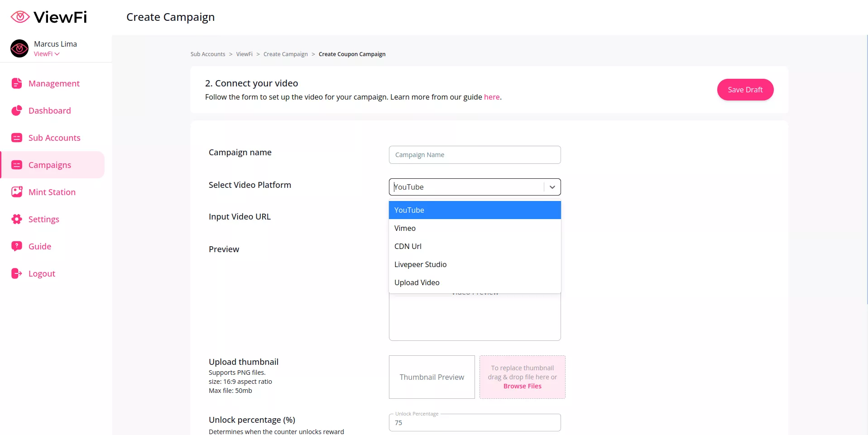This screenshot has height=435, width=868.
Task: Click the Mint Station image icon
Action: [x=17, y=192]
